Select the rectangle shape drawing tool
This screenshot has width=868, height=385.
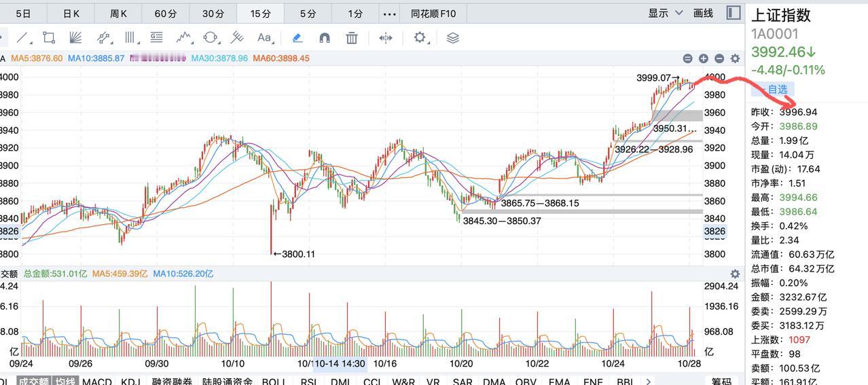(49, 37)
